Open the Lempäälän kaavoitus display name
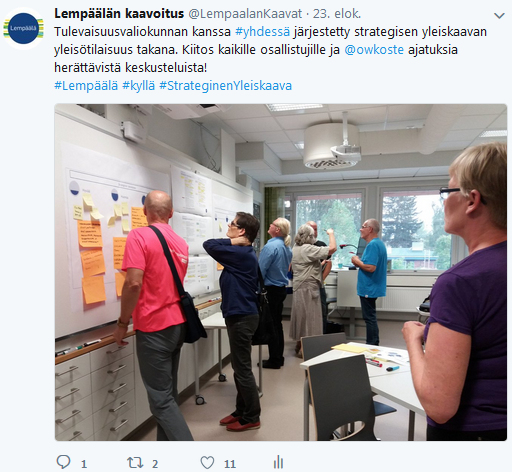Image resolution: width=512 pixels, height=472 pixels. point(119,14)
